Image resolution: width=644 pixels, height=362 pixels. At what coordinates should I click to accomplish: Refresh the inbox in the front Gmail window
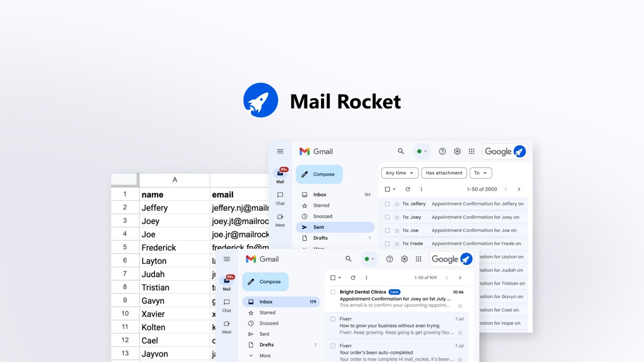[x=353, y=278]
